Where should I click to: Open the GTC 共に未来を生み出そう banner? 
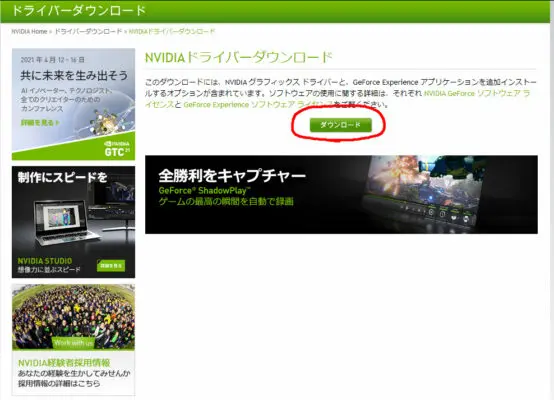point(73,104)
